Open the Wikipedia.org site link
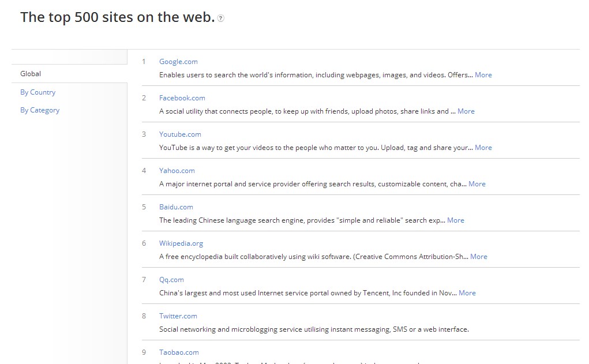The width and height of the screenshot is (589, 364). (181, 243)
